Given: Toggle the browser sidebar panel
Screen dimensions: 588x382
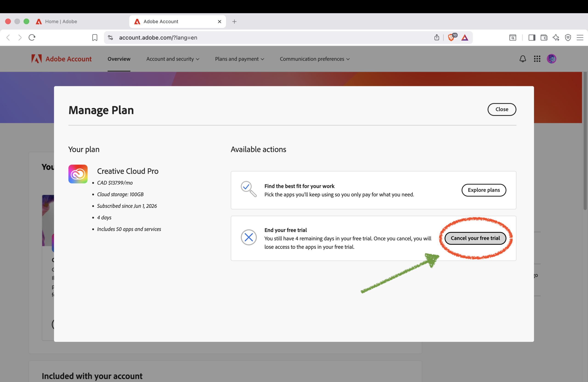Looking at the screenshot, I should (x=532, y=37).
